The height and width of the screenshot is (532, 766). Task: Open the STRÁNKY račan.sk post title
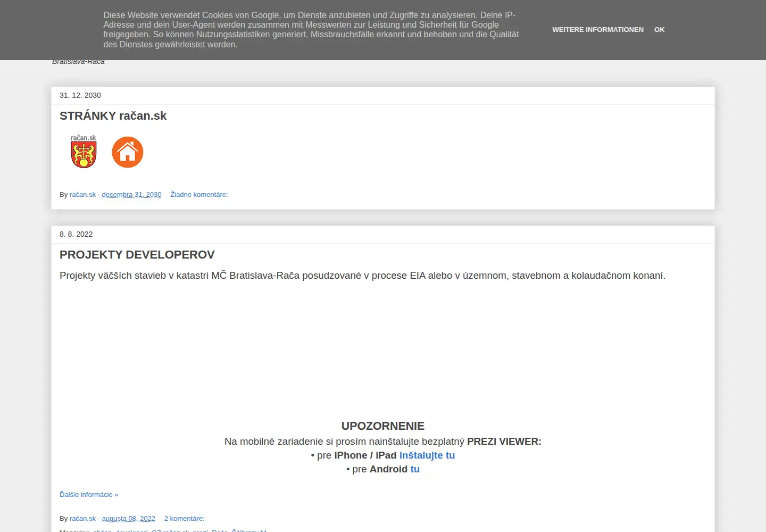click(113, 116)
